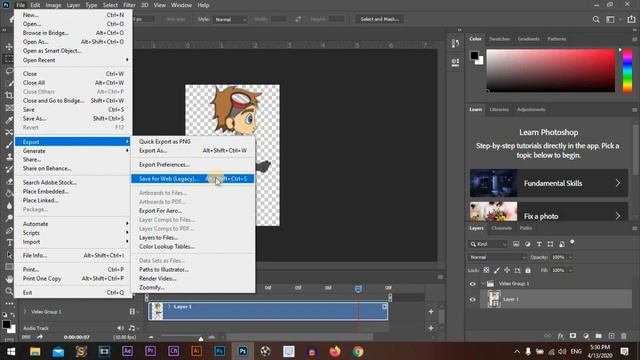Open the Fix a photo tutorial
This screenshot has height=360, width=640.
point(549,212)
